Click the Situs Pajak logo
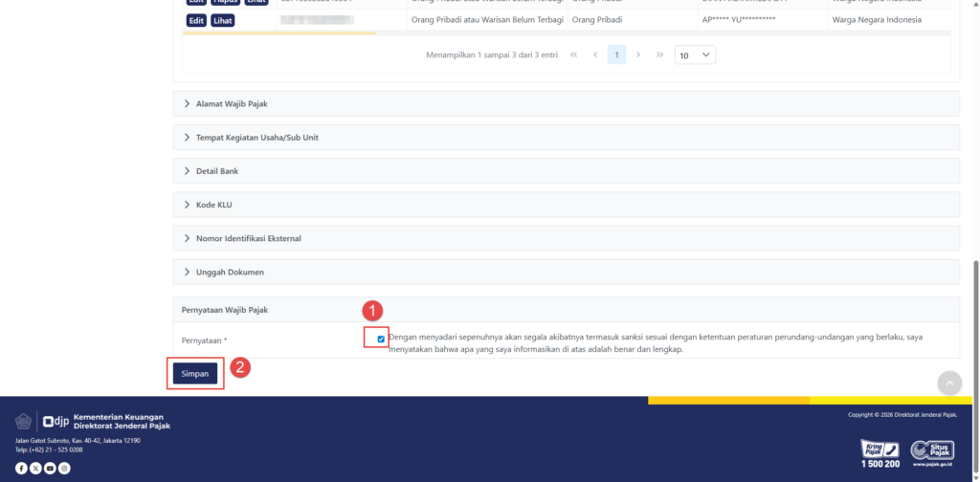Image resolution: width=980 pixels, height=482 pixels. tap(932, 452)
